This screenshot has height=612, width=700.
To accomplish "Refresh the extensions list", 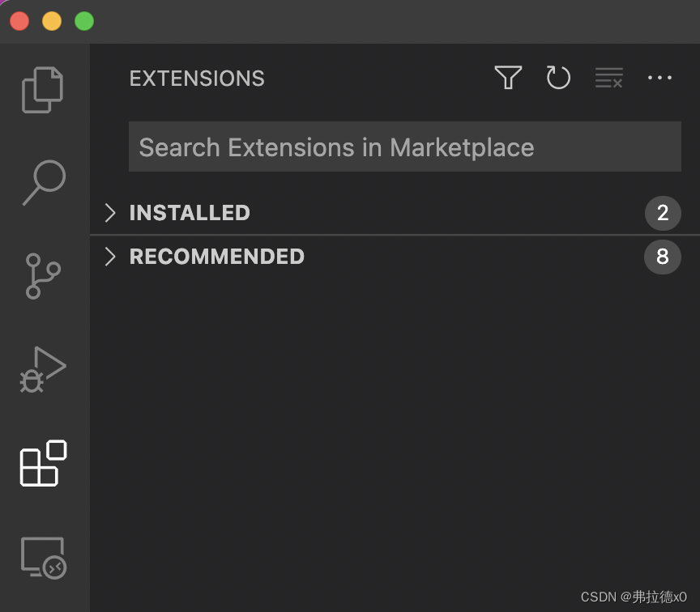I will point(558,78).
